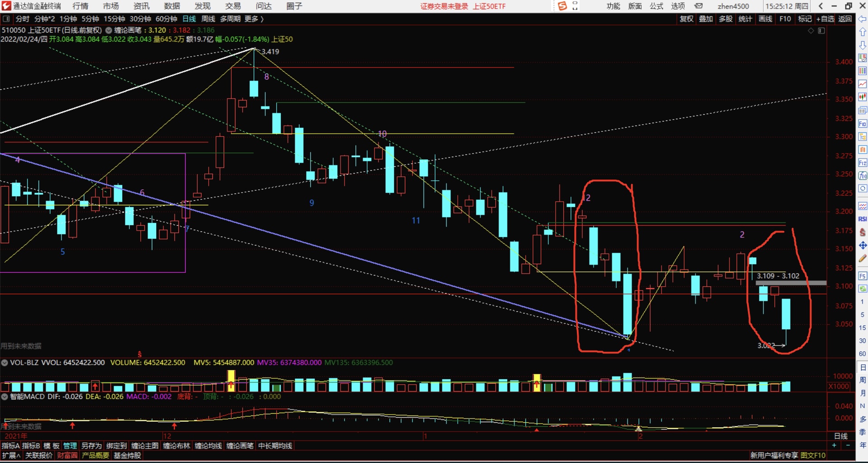Select the pencil drawing tool icon

[863, 258]
